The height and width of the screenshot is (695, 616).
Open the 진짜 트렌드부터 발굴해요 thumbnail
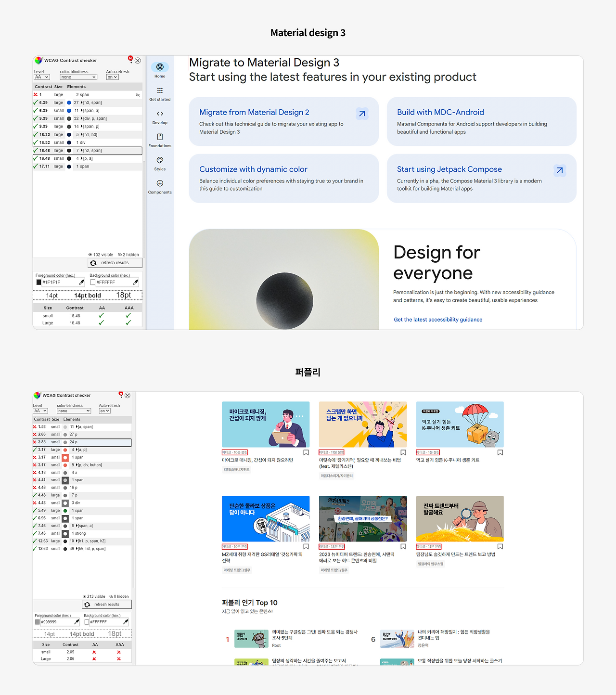tap(460, 519)
